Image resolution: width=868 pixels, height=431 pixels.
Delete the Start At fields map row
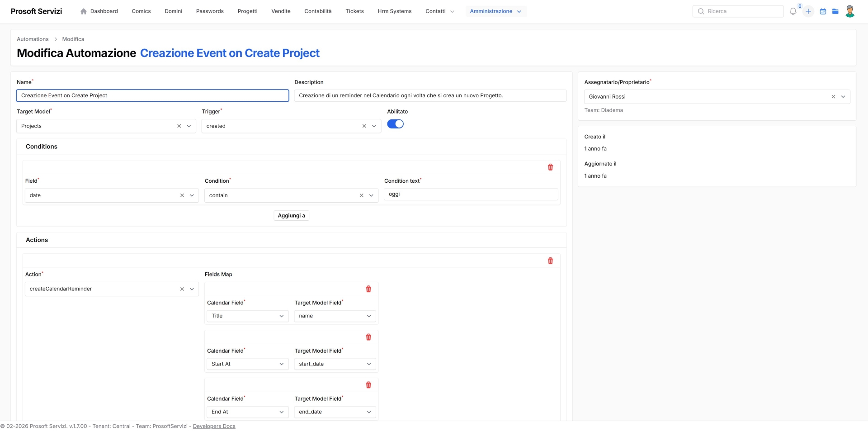pos(368,337)
